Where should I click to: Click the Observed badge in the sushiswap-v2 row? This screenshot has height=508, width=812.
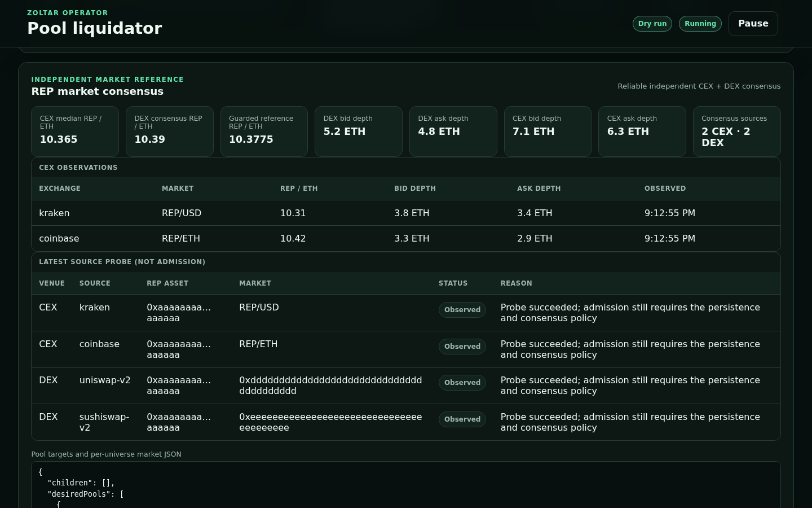[462, 419]
